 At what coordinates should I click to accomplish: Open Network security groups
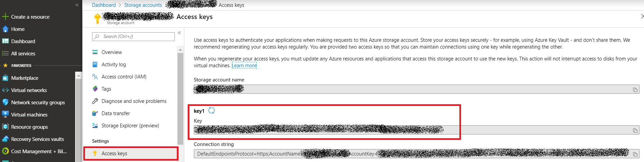(38, 103)
